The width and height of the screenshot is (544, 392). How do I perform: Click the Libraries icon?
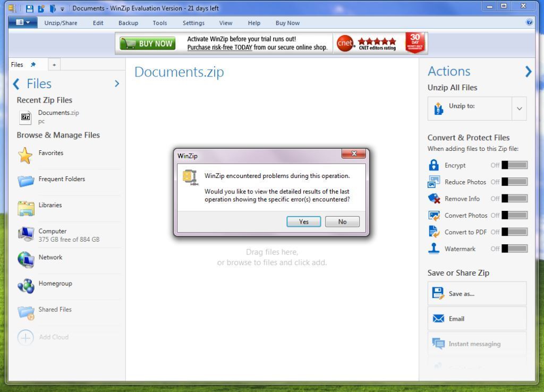click(x=26, y=208)
